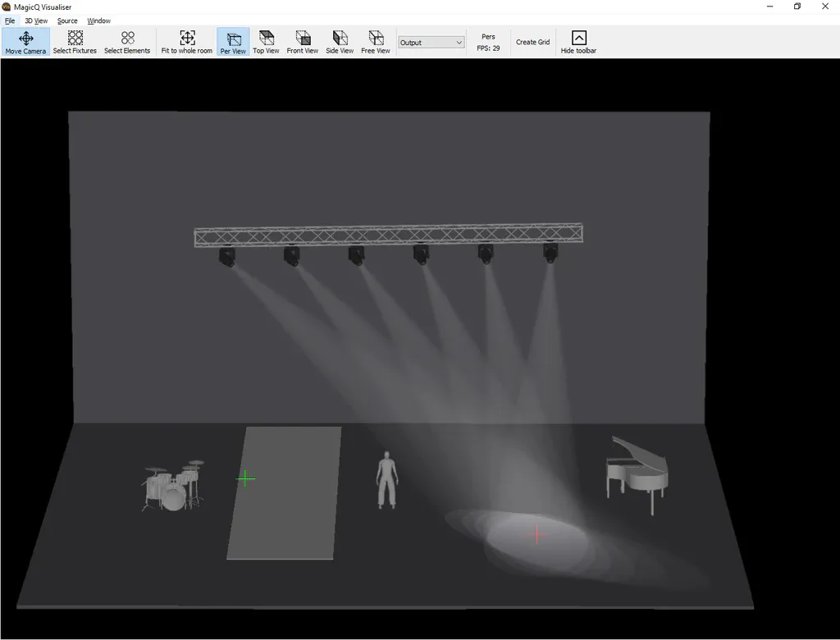The height and width of the screenshot is (640, 840).
Task: Hide the toolbar
Action: coord(578,42)
